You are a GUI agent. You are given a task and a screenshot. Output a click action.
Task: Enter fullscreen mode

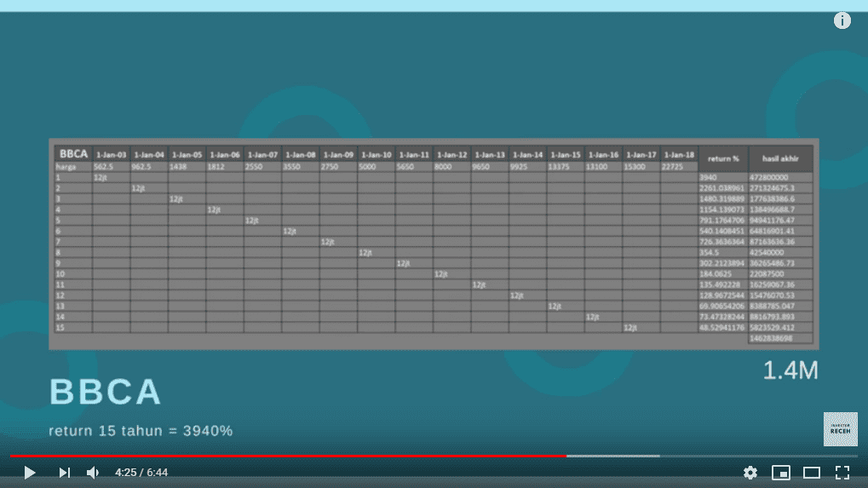(842, 473)
